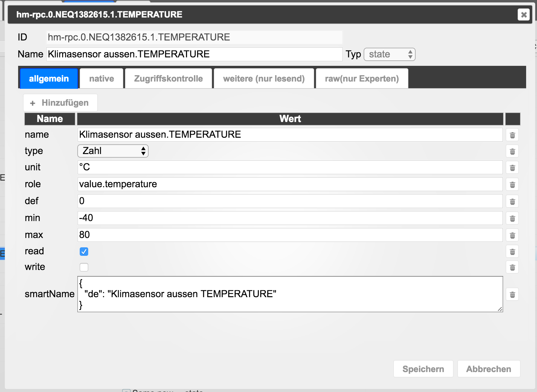The width and height of the screenshot is (537, 392).
Task: Open the weitere (nur lesend) tab
Action: point(264,79)
